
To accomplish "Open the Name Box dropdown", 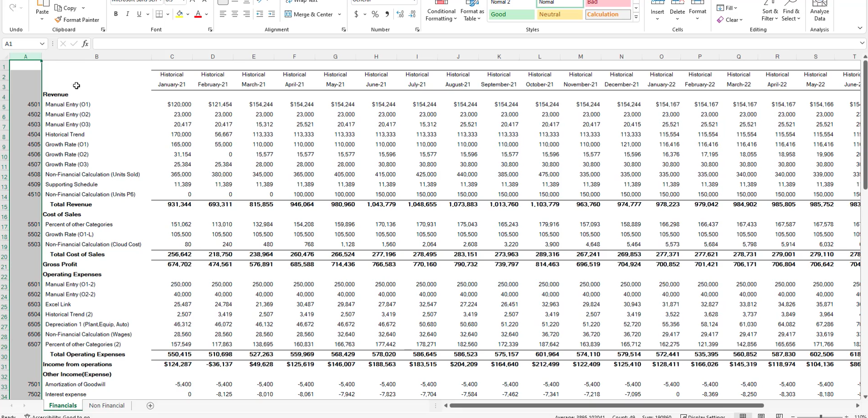I will (42, 44).
